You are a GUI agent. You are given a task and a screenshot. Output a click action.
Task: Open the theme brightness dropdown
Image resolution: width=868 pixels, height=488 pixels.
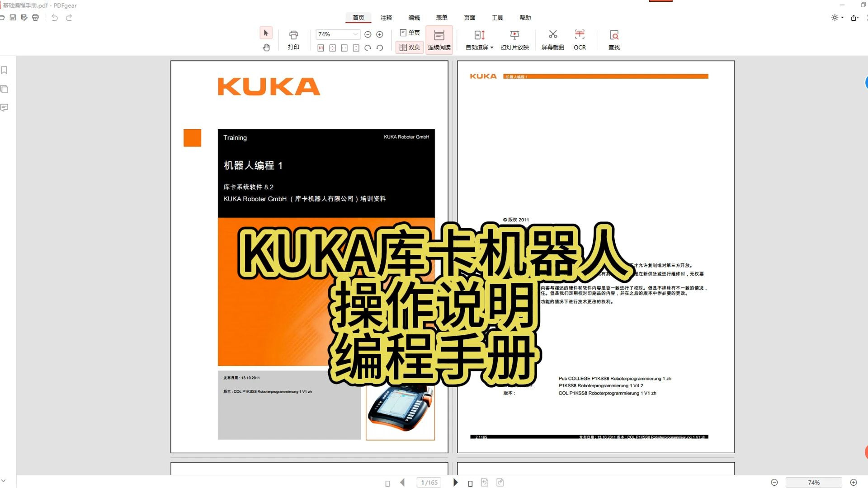pos(837,18)
